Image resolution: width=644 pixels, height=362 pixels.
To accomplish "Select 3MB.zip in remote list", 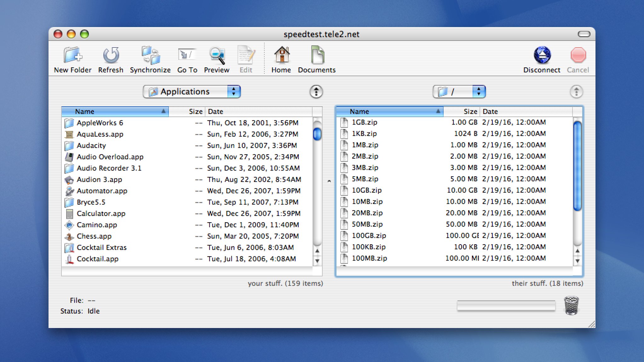I will [x=454, y=167].
